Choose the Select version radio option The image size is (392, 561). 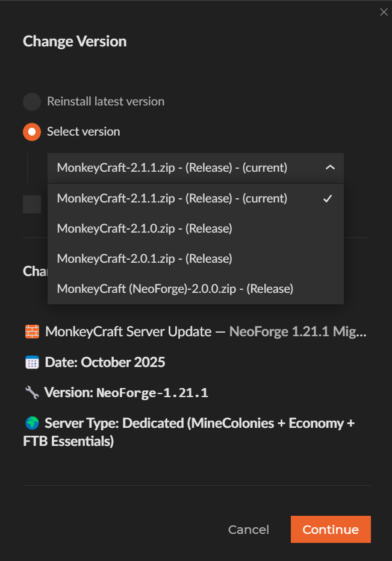tap(31, 131)
